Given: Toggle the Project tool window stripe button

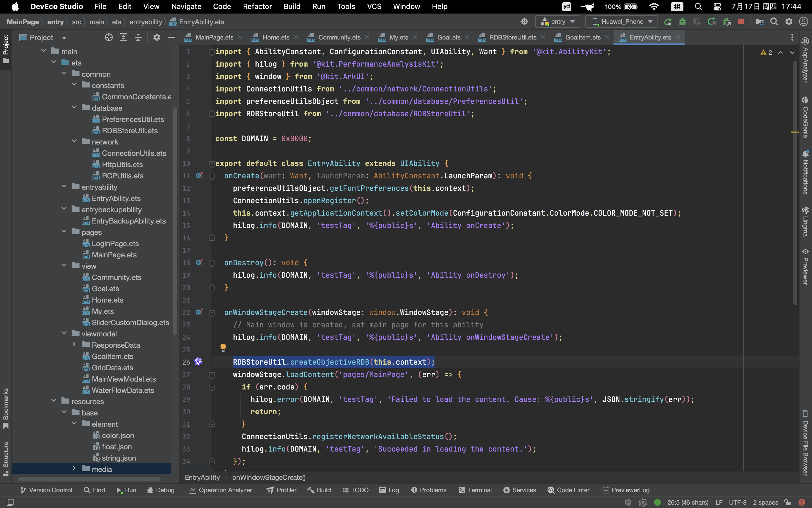Looking at the screenshot, I should pyautogui.click(x=6, y=49).
